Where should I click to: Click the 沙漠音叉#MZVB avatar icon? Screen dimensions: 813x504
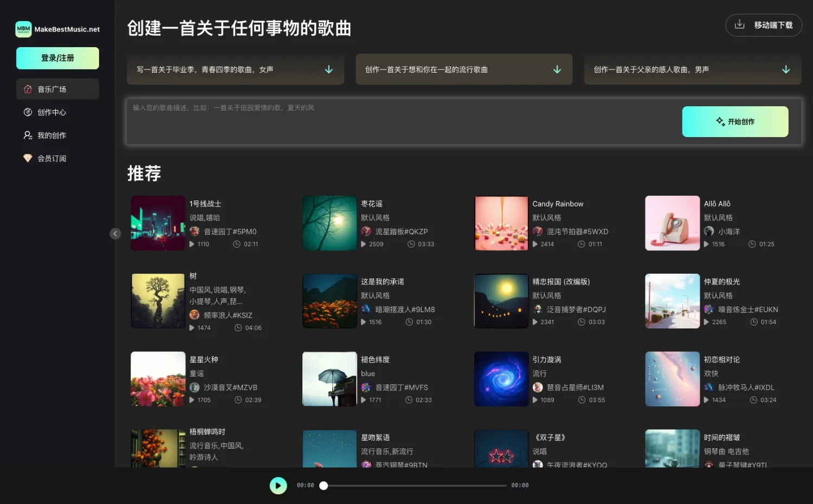pos(195,387)
